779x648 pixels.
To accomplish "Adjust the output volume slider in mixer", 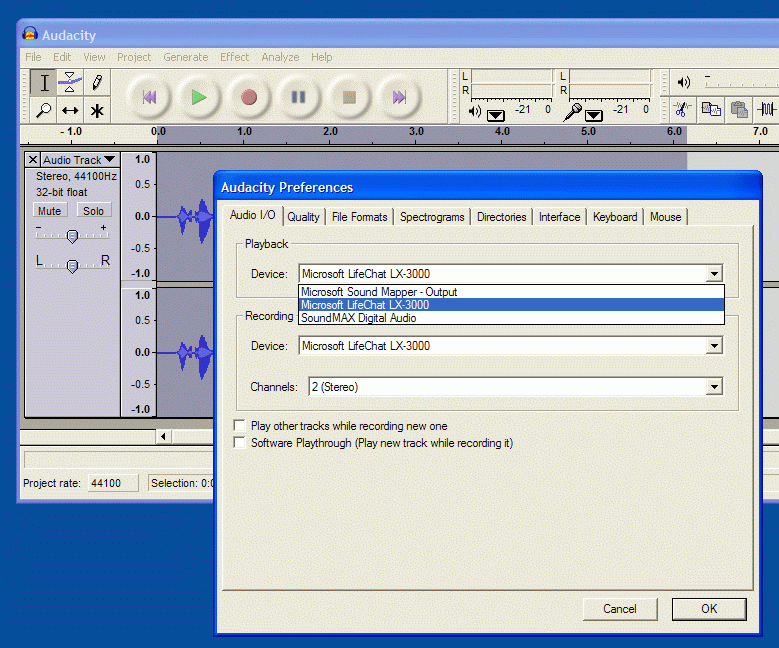I will (741, 81).
